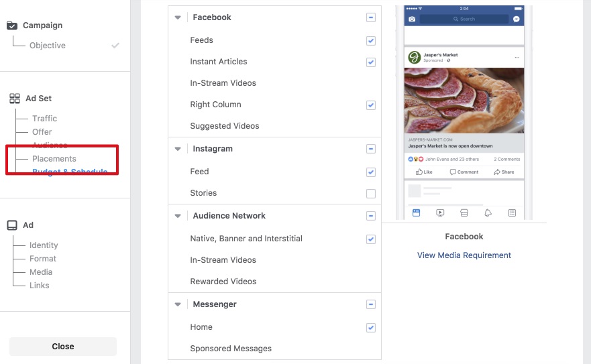The width and height of the screenshot is (591, 364).
Task: Collapse the Facebook placements section
Action: (178, 17)
